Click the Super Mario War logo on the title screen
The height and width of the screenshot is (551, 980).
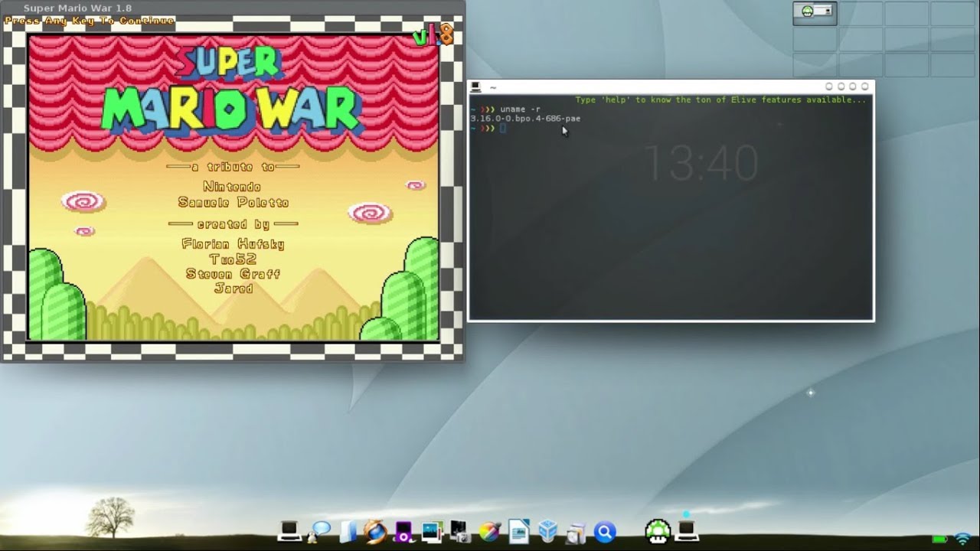230,90
